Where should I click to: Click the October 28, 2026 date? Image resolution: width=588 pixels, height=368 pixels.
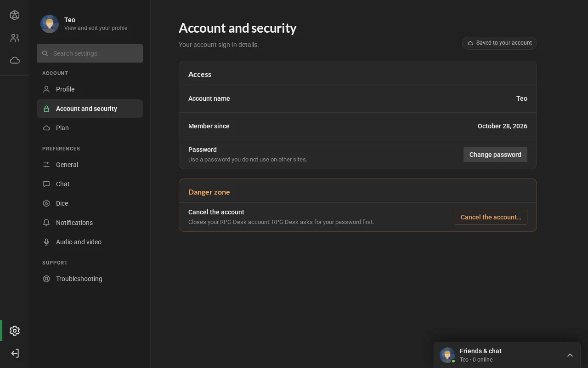click(503, 126)
